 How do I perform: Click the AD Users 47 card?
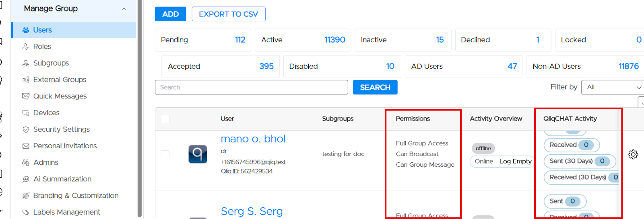point(464,66)
